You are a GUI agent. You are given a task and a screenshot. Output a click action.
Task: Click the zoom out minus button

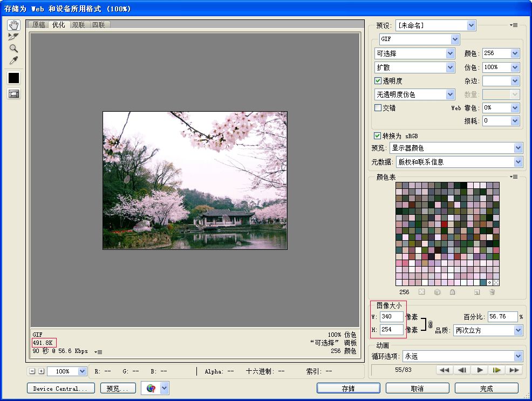(32, 371)
